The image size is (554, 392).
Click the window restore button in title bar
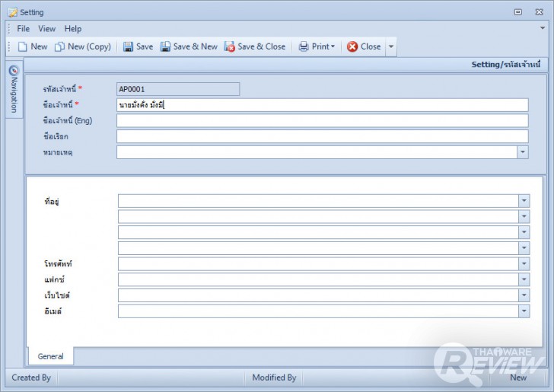pos(518,12)
